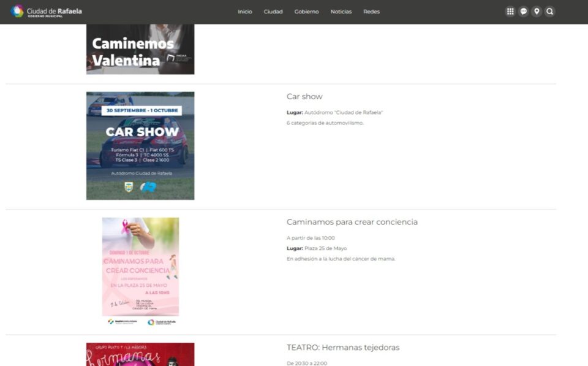Select the Inicio menu item

click(245, 12)
